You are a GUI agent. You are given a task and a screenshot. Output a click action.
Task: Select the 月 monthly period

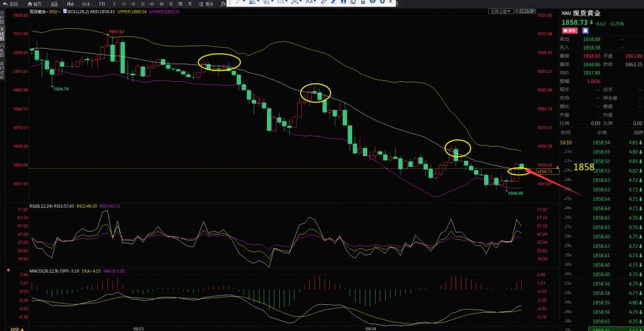point(190,4)
